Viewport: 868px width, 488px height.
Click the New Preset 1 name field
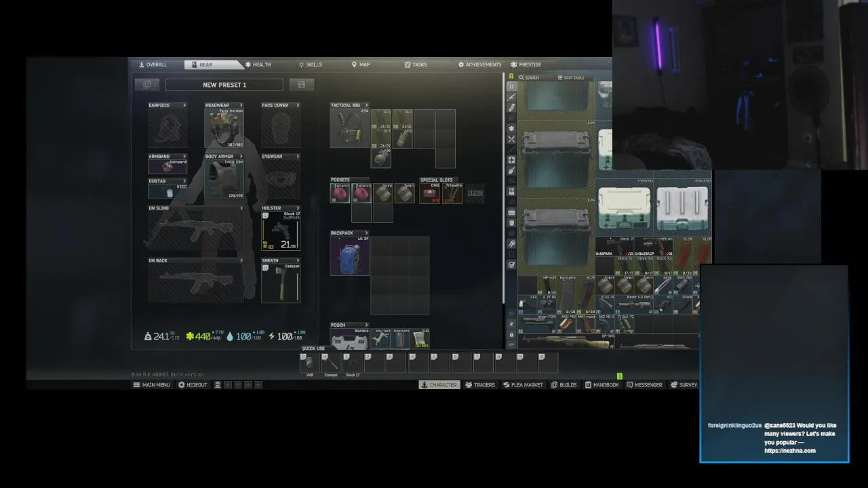pos(224,85)
